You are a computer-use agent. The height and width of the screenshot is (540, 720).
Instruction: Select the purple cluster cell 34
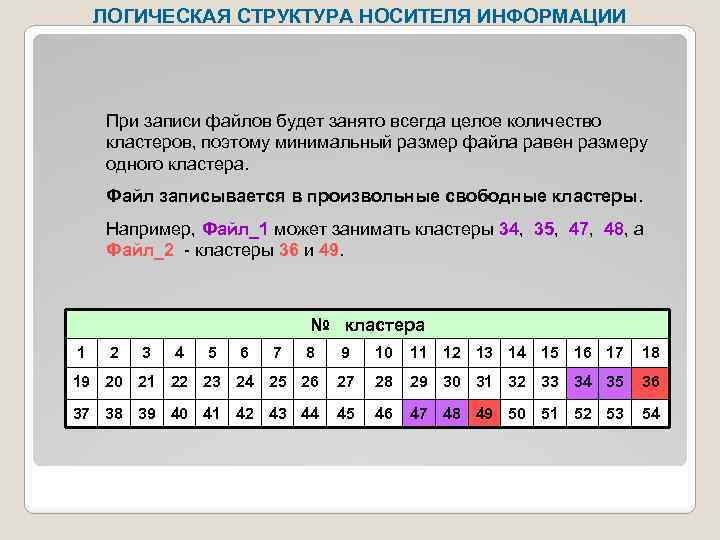(583, 382)
